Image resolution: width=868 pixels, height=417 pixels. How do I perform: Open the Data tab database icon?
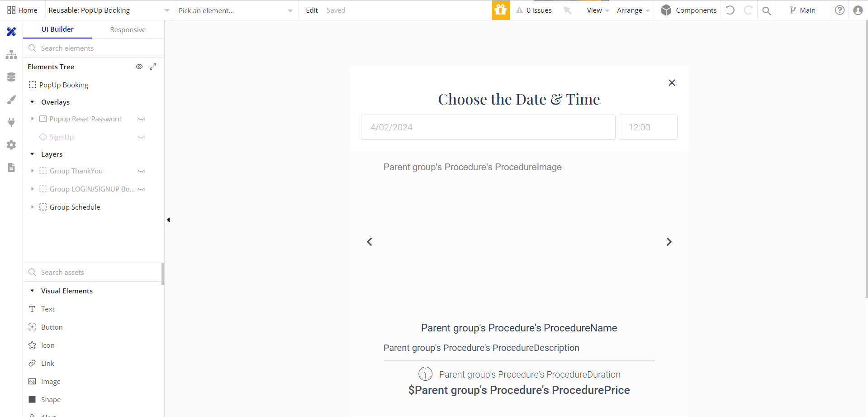point(11,77)
